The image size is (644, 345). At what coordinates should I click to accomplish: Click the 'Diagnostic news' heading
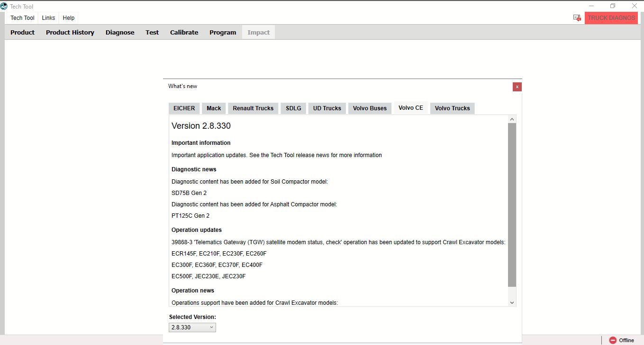click(194, 169)
